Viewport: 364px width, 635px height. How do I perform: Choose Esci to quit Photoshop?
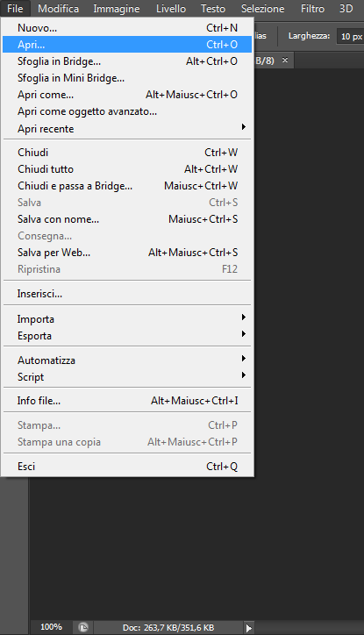127,466
